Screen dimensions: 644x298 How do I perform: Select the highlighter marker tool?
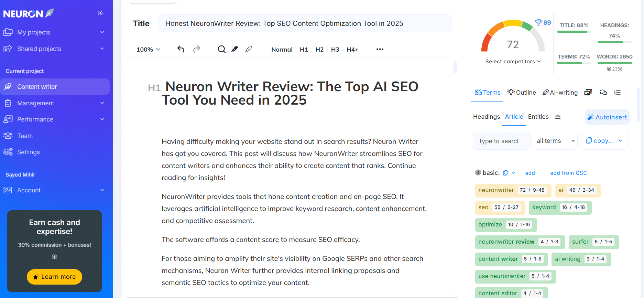click(x=234, y=49)
